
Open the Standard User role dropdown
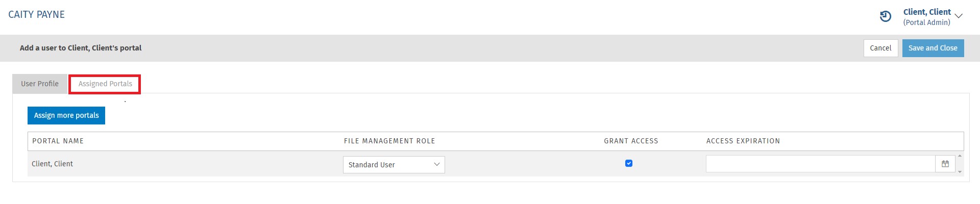tap(394, 165)
